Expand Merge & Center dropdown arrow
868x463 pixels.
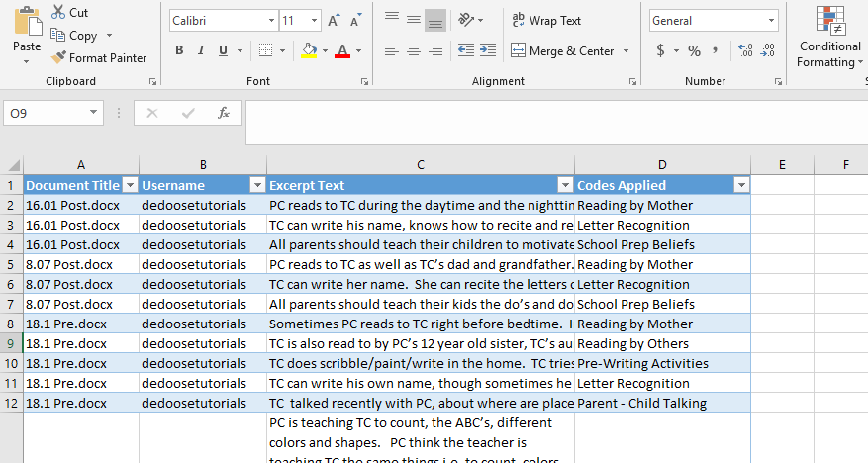[x=627, y=50]
